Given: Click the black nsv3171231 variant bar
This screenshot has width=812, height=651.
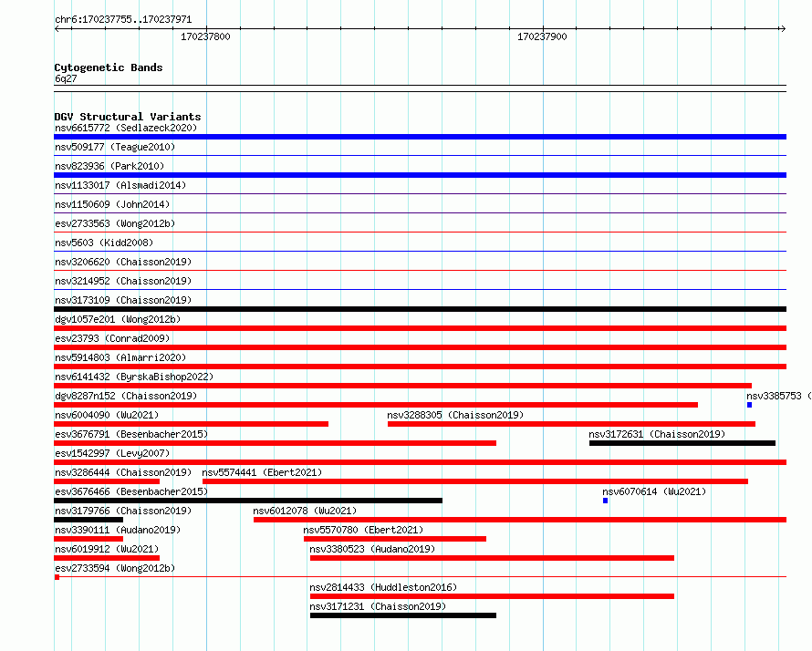Looking at the screenshot, I should coord(403,615).
